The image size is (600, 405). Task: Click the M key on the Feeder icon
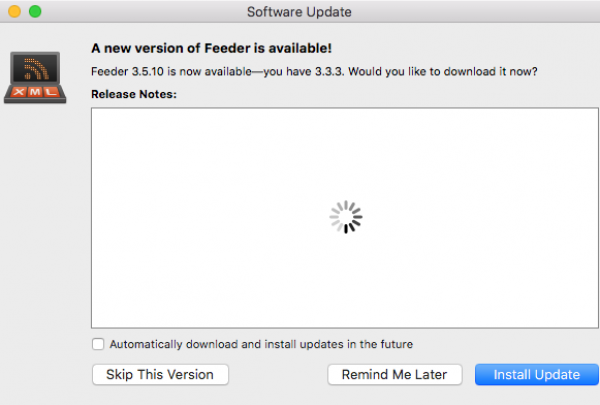pyautogui.click(x=35, y=92)
